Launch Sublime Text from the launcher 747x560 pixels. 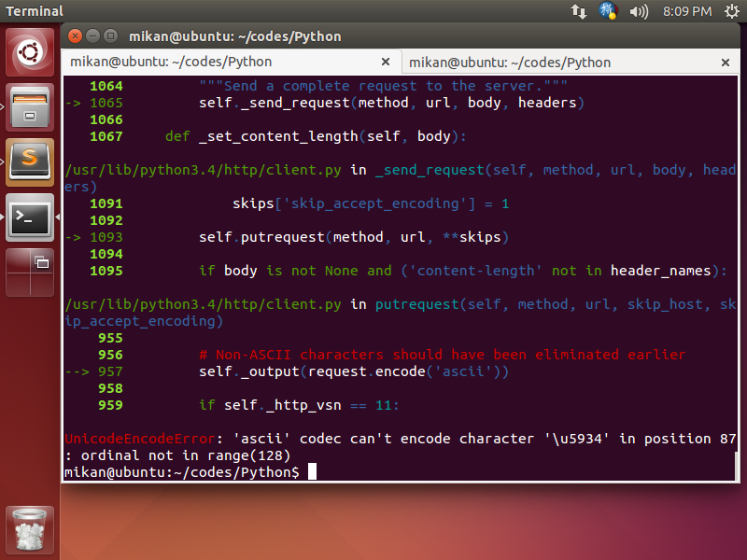pos(29,161)
